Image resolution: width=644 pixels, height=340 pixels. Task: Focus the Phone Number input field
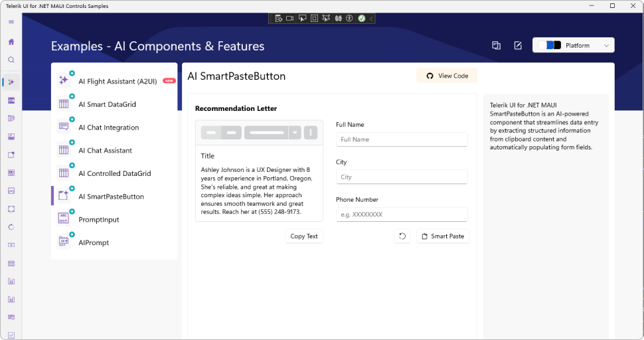tap(402, 214)
